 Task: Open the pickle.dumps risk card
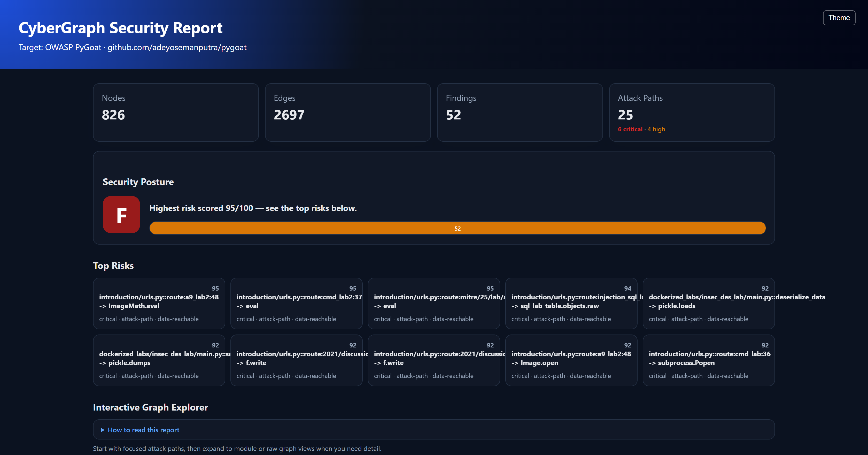click(159, 360)
